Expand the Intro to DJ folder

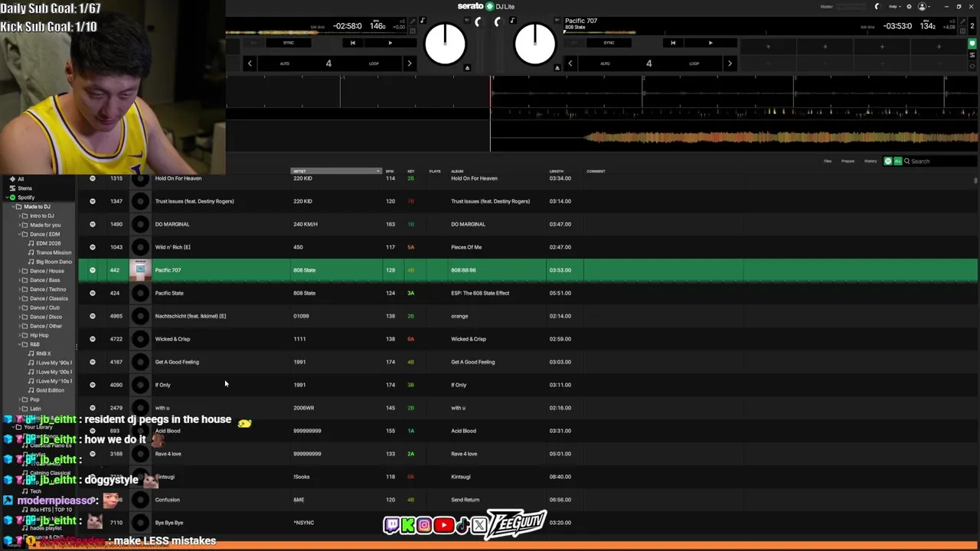[x=20, y=216]
